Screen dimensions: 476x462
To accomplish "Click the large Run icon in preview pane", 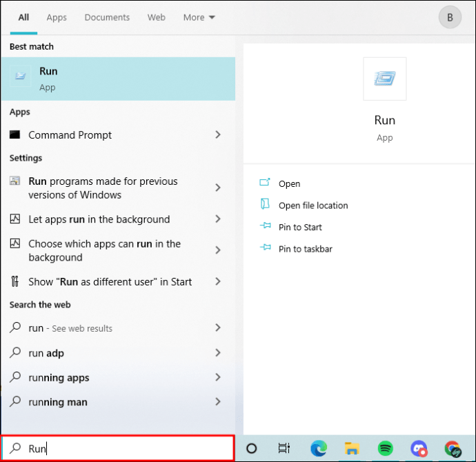I will coord(385,79).
